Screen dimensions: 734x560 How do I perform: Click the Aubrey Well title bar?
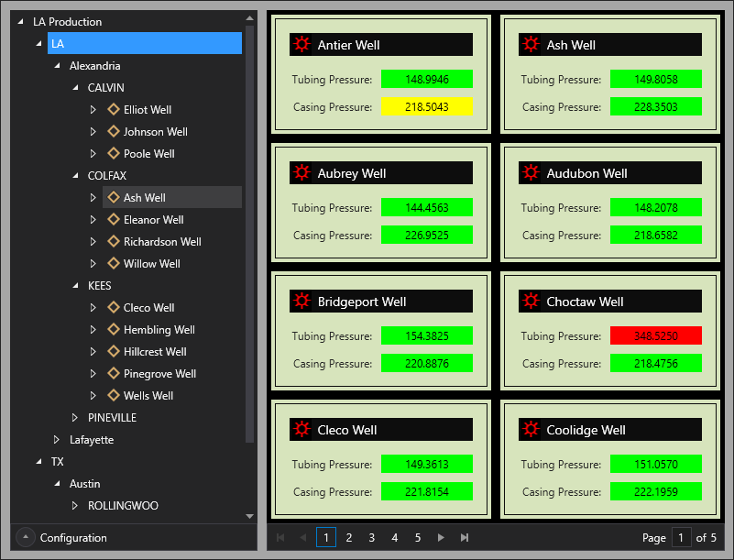pos(381,173)
